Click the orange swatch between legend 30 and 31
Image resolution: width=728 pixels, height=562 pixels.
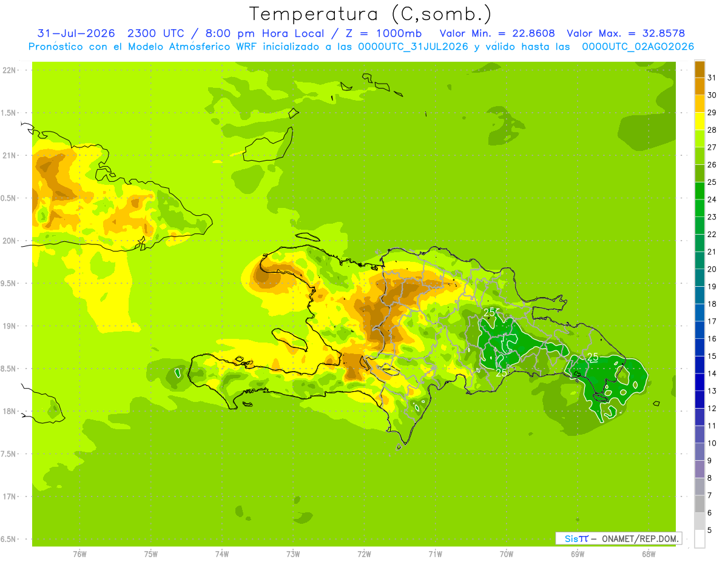tap(699, 87)
